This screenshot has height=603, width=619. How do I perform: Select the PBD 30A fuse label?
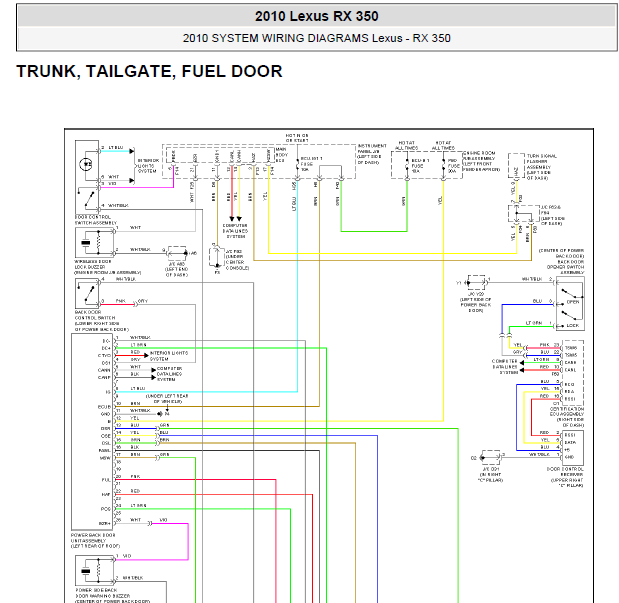click(453, 166)
